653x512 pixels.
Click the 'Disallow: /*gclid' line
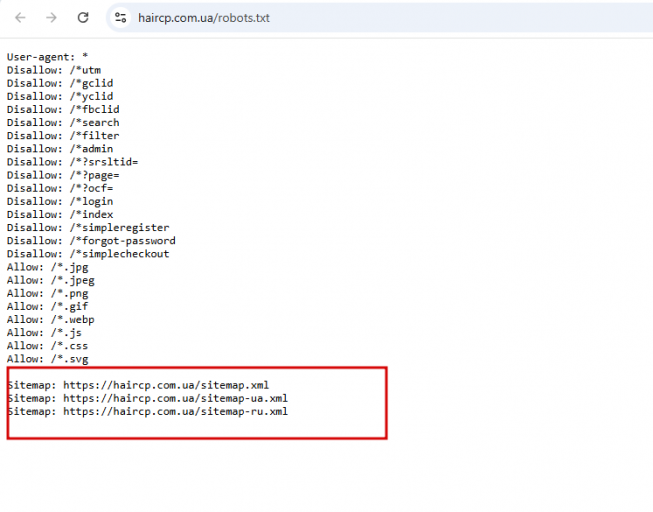60,83
